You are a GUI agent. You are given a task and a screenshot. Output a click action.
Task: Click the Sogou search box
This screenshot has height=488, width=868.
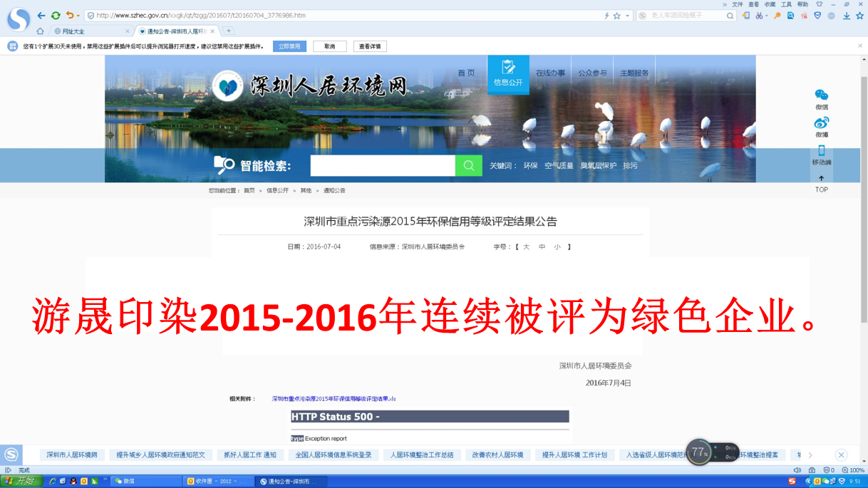(x=686, y=15)
